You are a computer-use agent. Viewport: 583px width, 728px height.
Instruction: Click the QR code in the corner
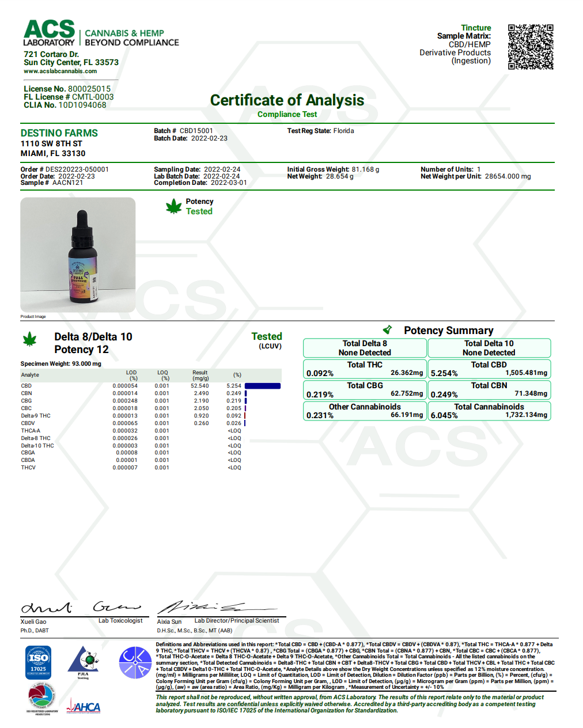tap(530, 47)
